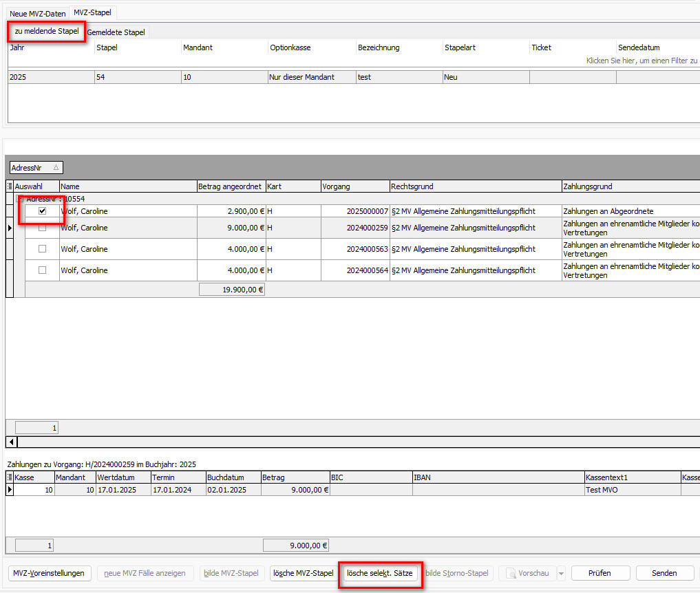The height and width of the screenshot is (593, 700).
Task: Select the Vorgang 2024000563 cell
Action: click(x=355, y=249)
